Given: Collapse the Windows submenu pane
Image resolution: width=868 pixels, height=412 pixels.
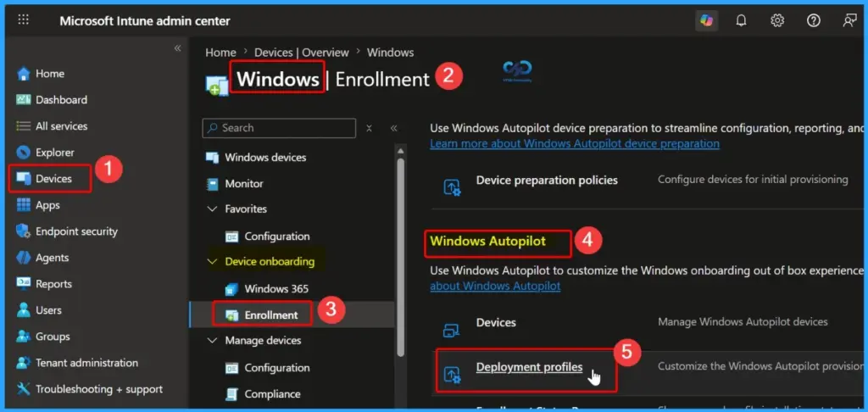Looking at the screenshot, I should pos(393,128).
